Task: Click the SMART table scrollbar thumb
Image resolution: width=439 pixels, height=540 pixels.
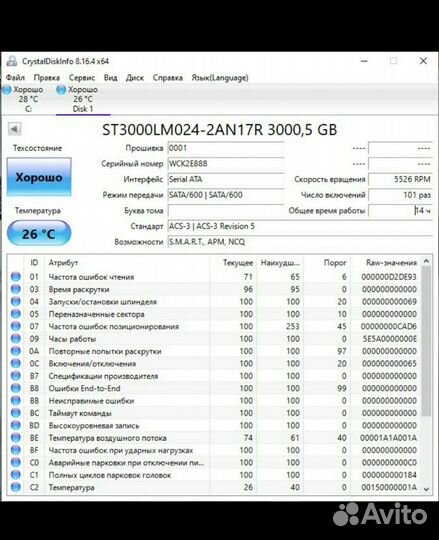Action: (x=426, y=341)
